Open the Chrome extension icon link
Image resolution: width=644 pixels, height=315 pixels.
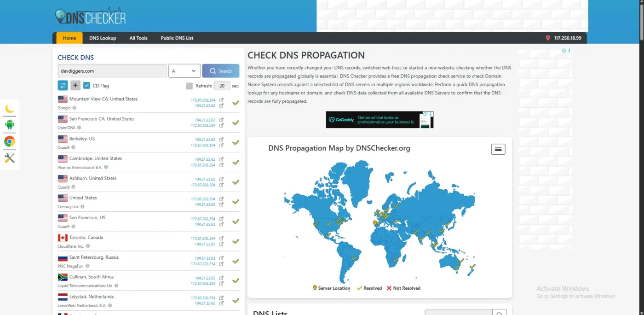[x=9, y=141]
